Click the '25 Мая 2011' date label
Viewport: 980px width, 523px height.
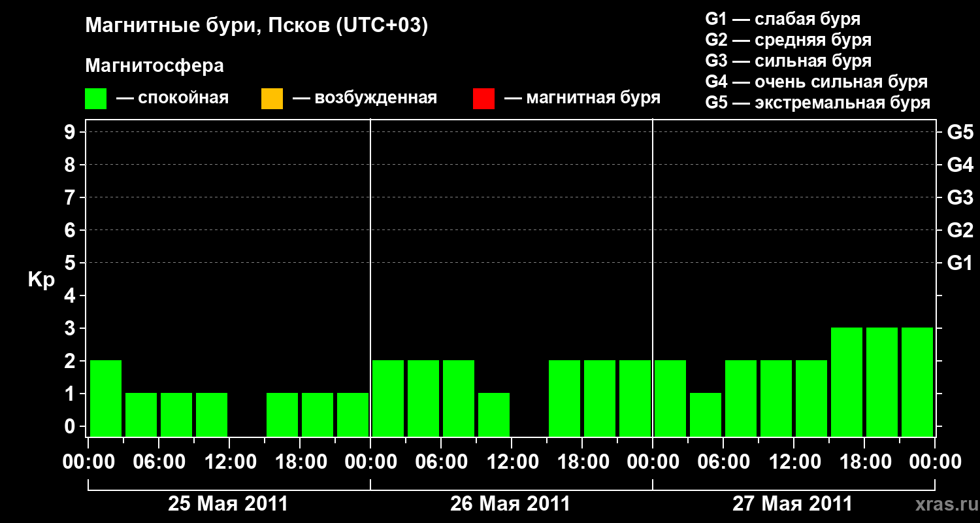[228, 504]
